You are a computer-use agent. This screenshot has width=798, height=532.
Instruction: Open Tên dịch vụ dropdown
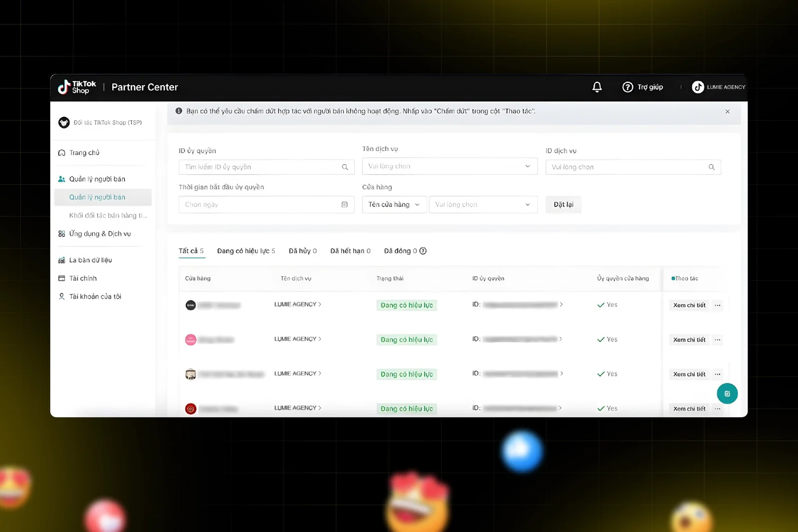click(450, 166)
